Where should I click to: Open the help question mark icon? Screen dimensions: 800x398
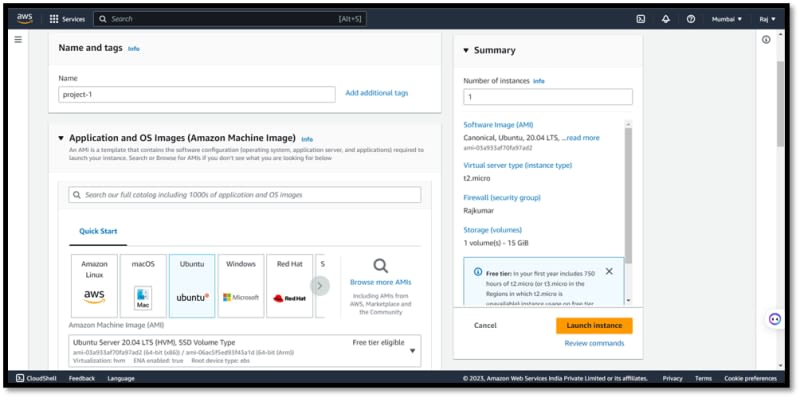(691, 19)
